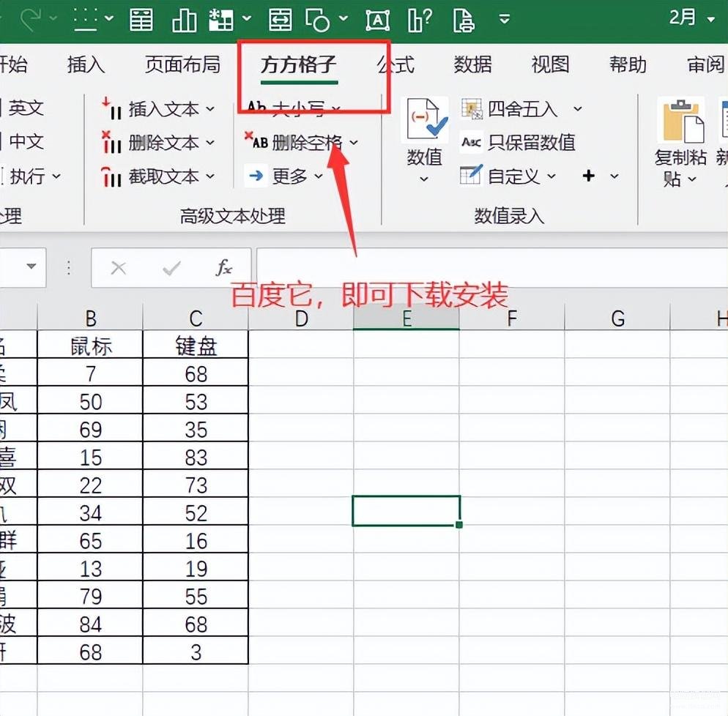Click the redo arrow in quick access toolbar
728x716 pixels.
pyautogui.click(x=31, y=20)
